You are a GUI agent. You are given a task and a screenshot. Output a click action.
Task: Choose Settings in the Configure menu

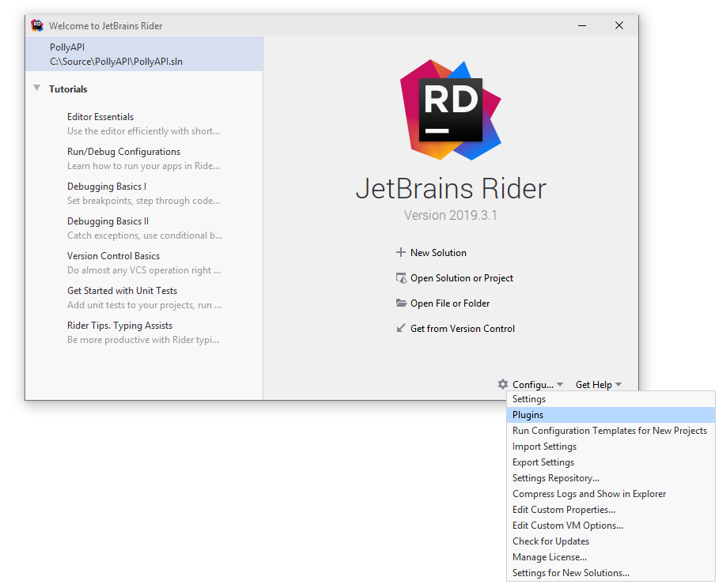529,399
